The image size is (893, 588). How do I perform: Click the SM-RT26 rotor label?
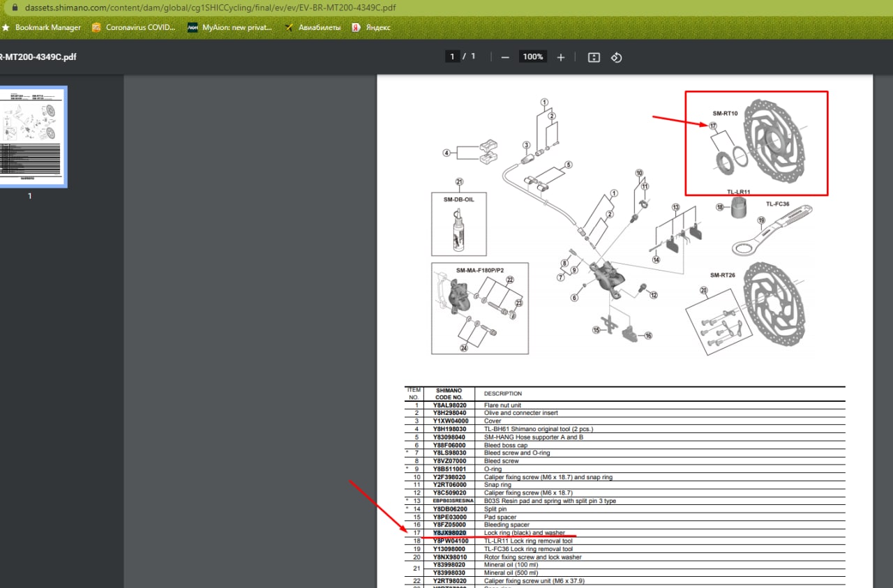tap(723, 275)
